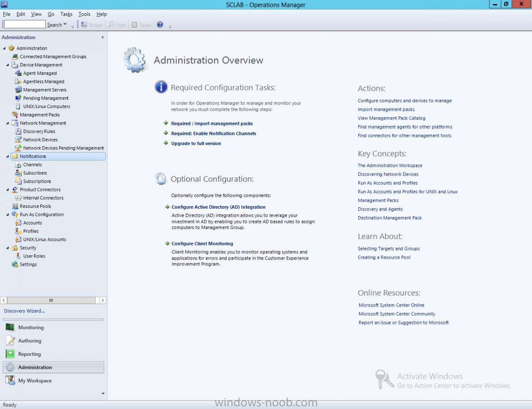Open Configure Client Monitoring link

[202, 244]
